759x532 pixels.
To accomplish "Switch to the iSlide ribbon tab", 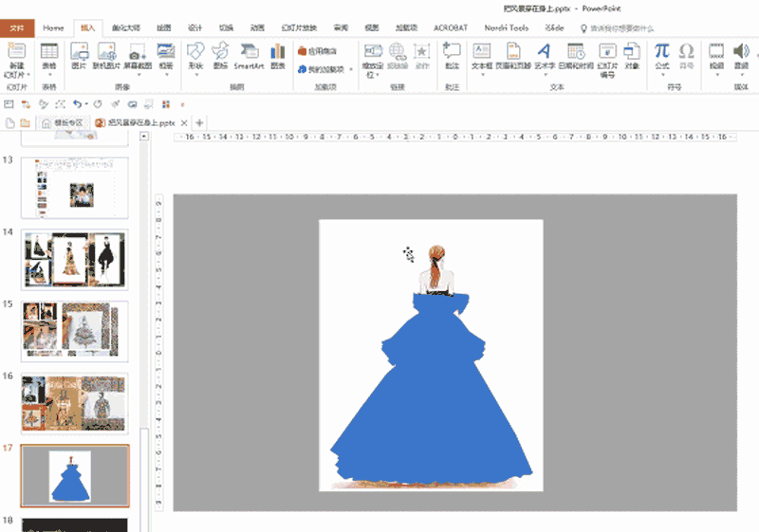I will click(554, 28).
